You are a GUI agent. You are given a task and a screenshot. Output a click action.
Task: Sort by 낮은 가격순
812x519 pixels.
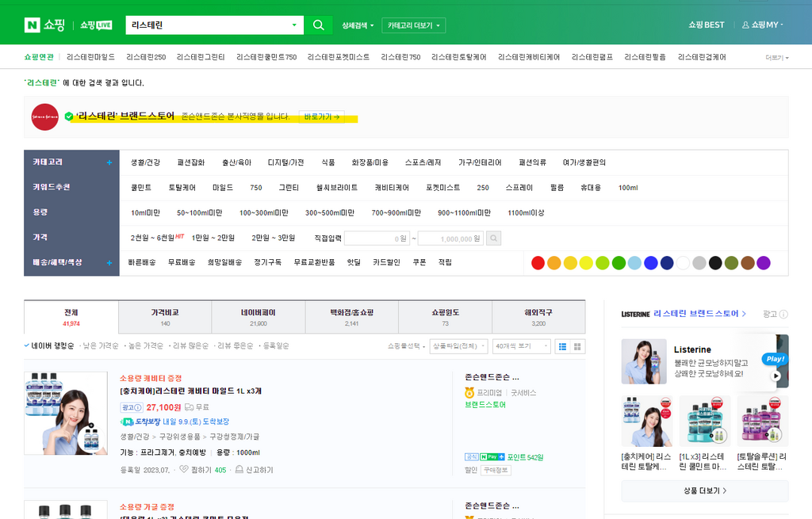click(101, 345)
